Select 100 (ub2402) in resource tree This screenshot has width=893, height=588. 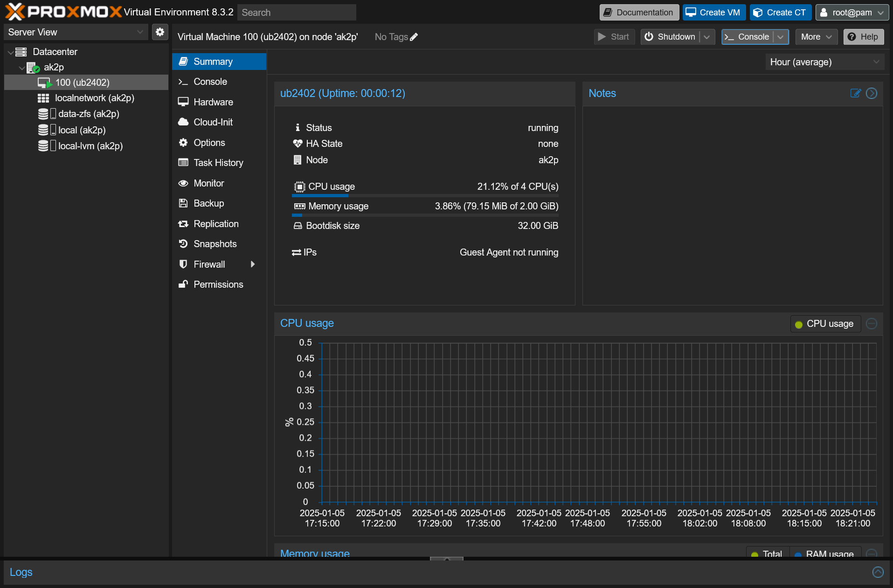click(x=86, y=83)
